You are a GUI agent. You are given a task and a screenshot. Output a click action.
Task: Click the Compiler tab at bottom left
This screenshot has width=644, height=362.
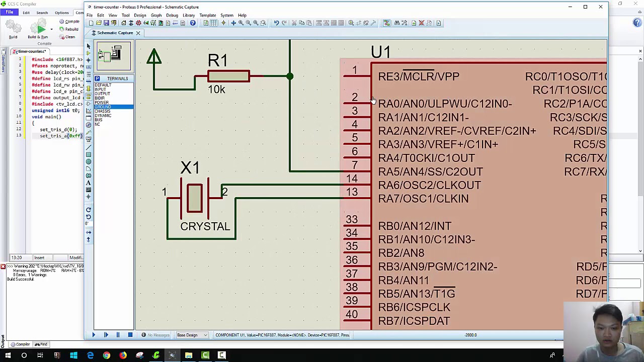[x=20, y=344]
